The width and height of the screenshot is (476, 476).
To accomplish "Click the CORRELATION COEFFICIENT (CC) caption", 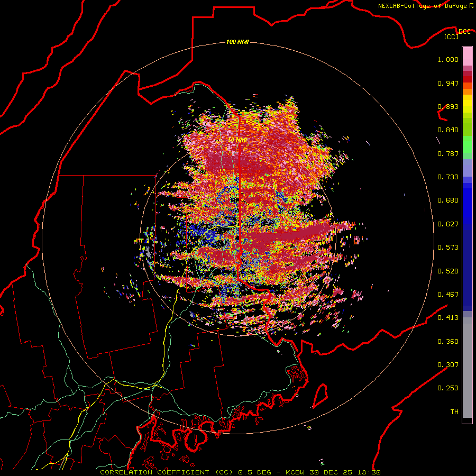I will (167, 472).
